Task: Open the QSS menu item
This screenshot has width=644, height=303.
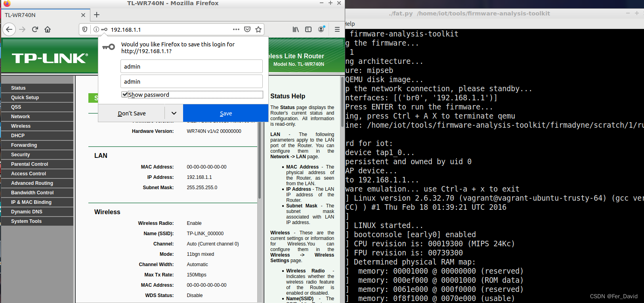Action: [37, 107]
